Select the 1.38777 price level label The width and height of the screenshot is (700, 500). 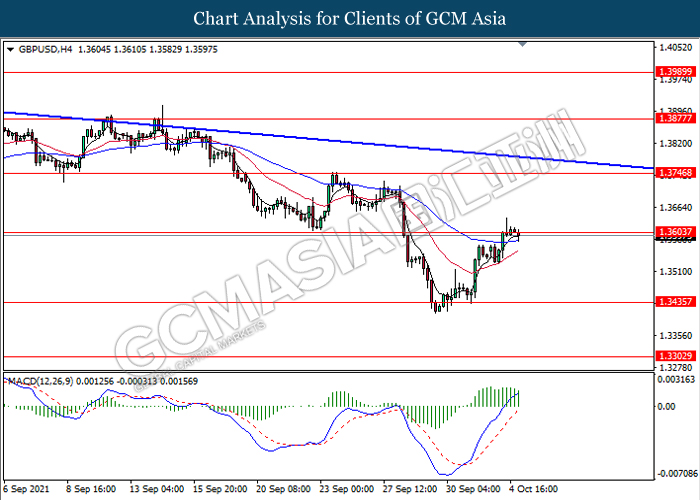pos(675,118)
